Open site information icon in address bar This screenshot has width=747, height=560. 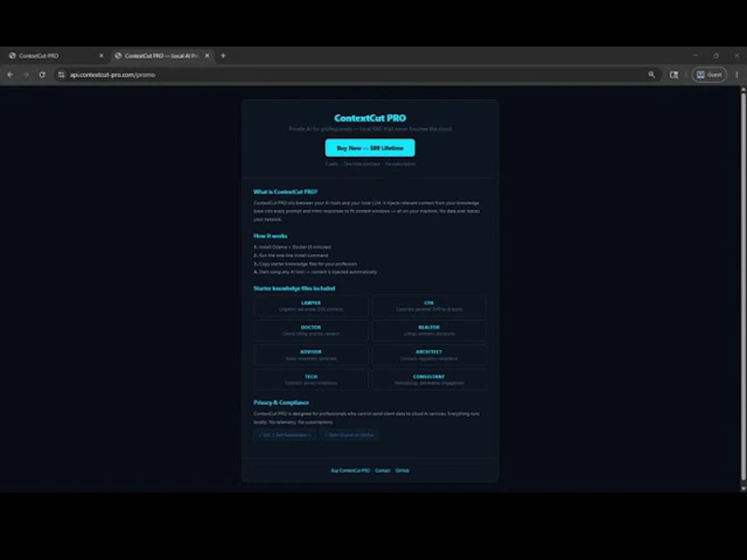coord(62,75)
